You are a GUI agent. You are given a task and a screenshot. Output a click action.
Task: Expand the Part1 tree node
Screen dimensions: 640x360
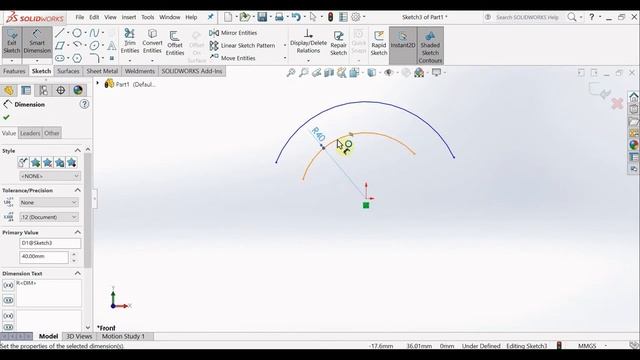click(98, 83)
